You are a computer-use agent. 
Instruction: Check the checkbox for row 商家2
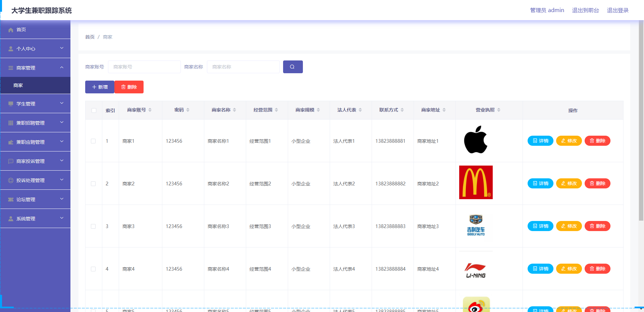point(93,184)
